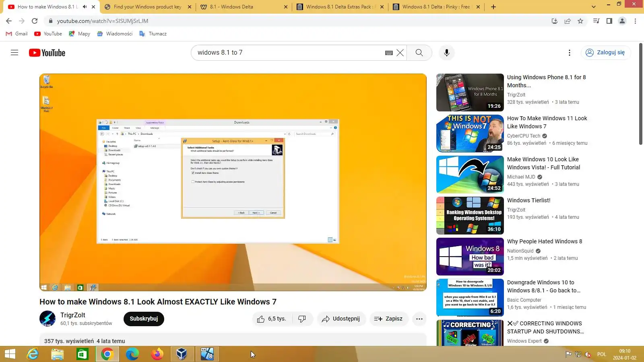Bookmark this page with the star

coord(580,21)
